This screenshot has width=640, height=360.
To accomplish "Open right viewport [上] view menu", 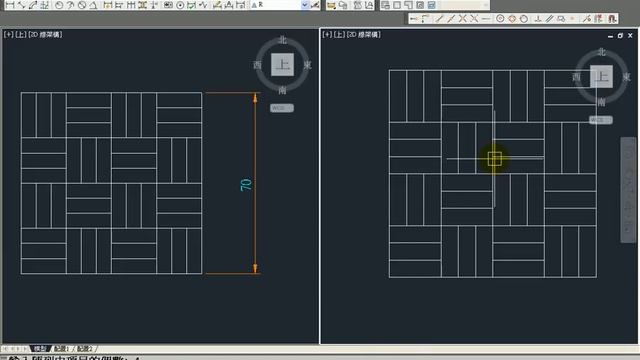I will coord(340,35).
